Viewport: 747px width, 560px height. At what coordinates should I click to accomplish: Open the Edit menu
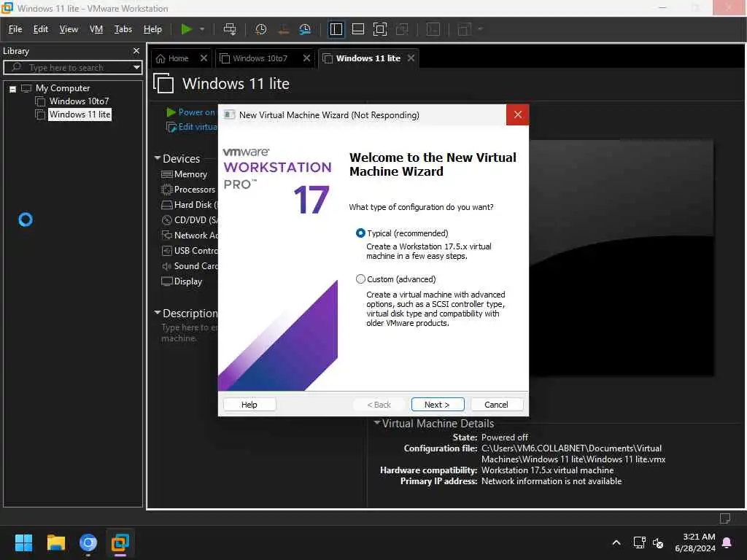(41, 29)
